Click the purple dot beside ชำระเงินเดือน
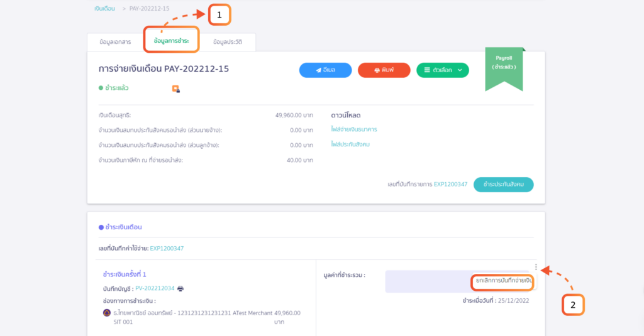This screenshot has height=336, width=644. [101, 227]
